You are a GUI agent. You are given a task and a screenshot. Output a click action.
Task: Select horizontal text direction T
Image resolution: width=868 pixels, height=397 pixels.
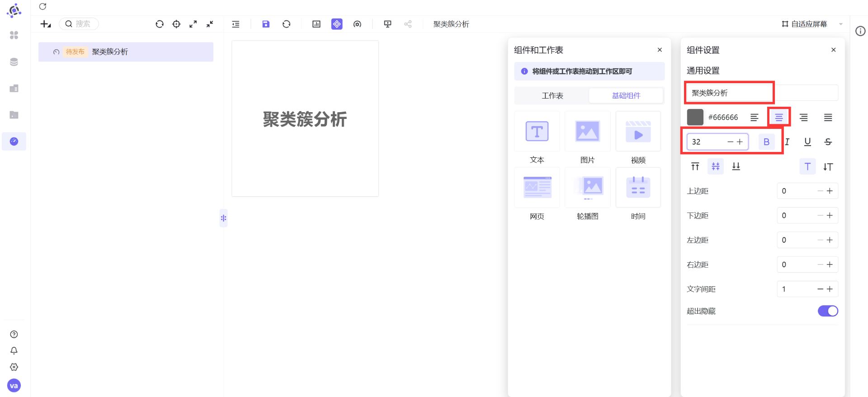click(x=807, y=167)
